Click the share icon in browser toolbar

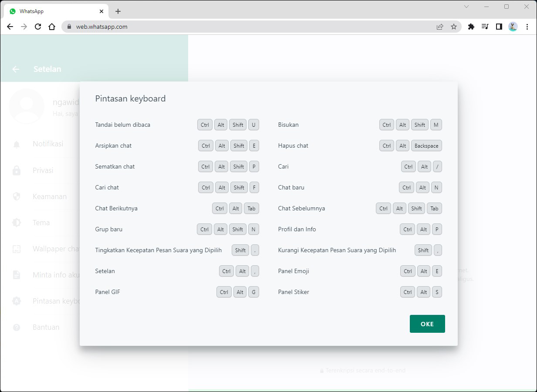click(x=440, y=27)
